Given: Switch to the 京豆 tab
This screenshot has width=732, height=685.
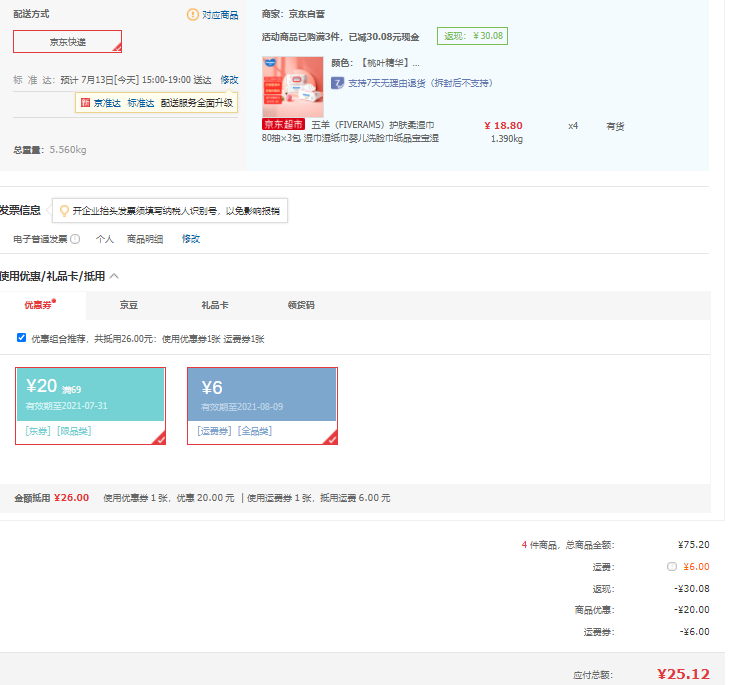Looking at the screenshot, I should (128, 305).
